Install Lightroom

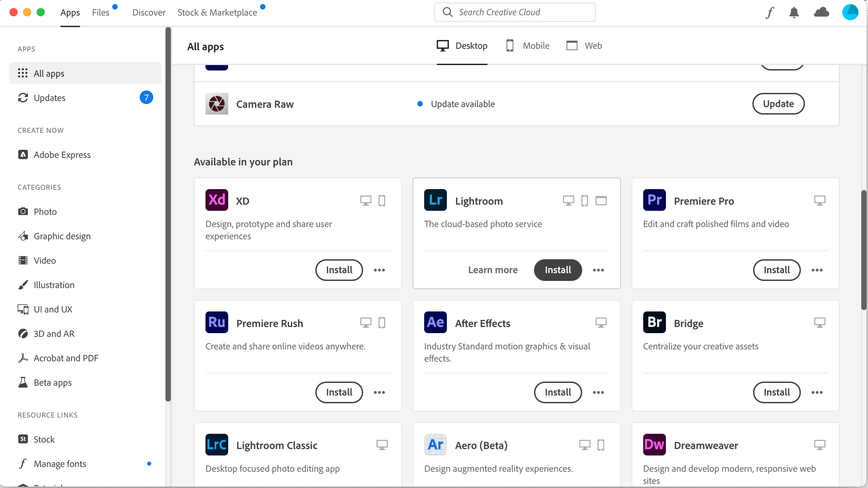point(558,270)
